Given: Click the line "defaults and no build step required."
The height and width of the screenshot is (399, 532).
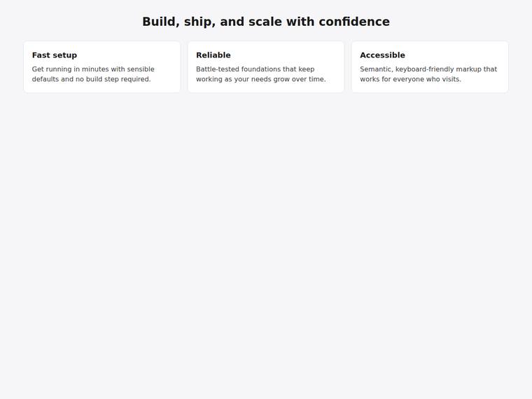Looking at the screenshot, I should (91, 79).
